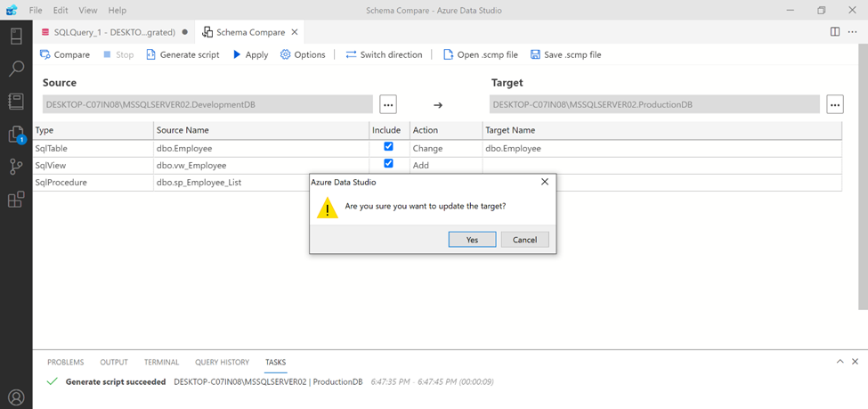This screenshot has width=868, height=409.
Task: Open the Extensions icon in sidebar
Action: (x=16, y=200)
